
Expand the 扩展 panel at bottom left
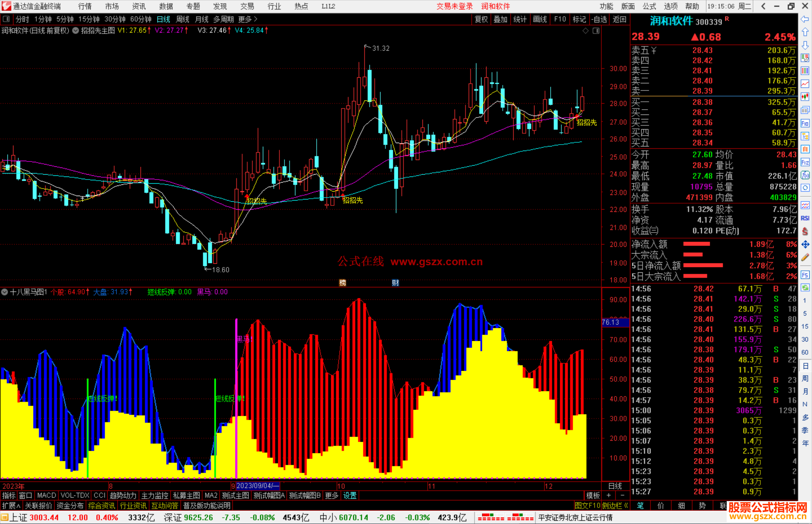tap(11, 506)
